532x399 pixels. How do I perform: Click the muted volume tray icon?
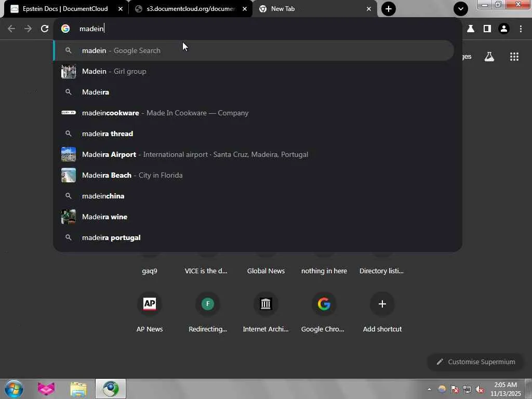[x=480, y=389]
